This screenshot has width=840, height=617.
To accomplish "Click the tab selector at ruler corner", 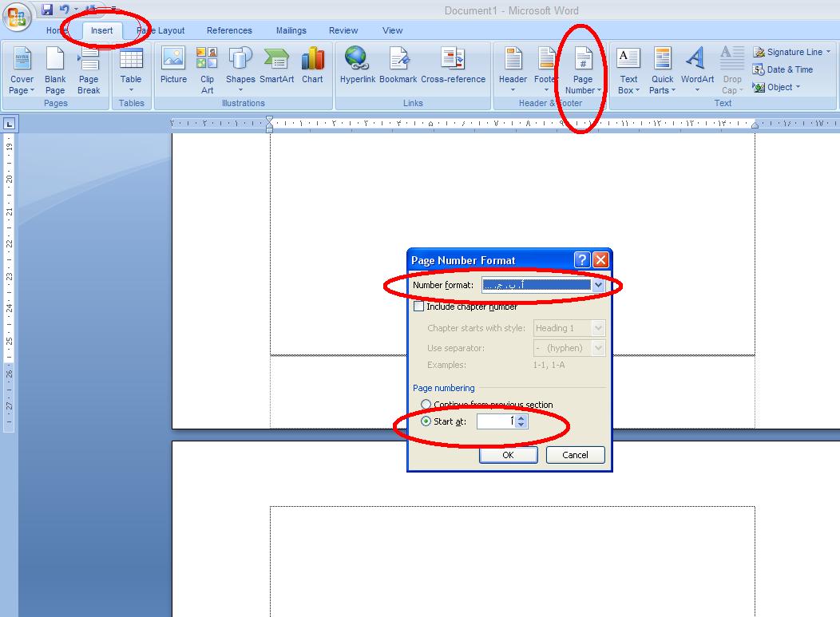I will [x=9, y=125].
